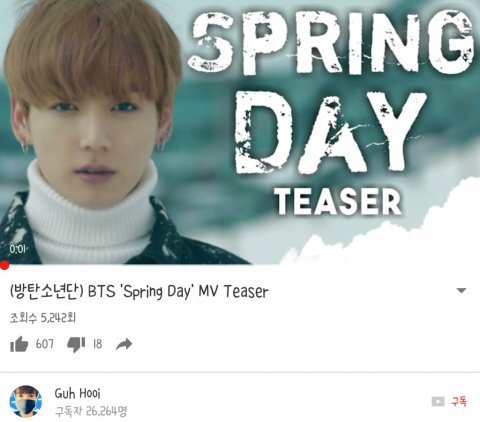Viewport: 480px width, 422px height.
Task: Click the 18 dislikes count
Action: point(97,344)
